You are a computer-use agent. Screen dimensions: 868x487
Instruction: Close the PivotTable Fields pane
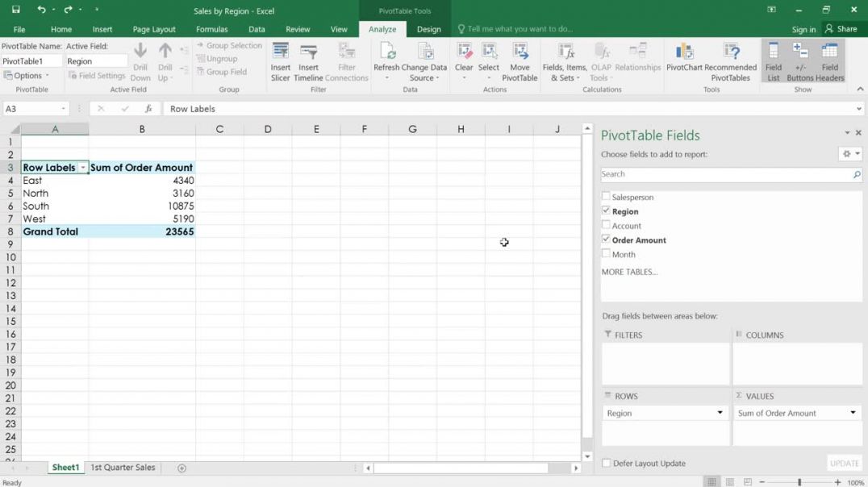pos(858,133)
